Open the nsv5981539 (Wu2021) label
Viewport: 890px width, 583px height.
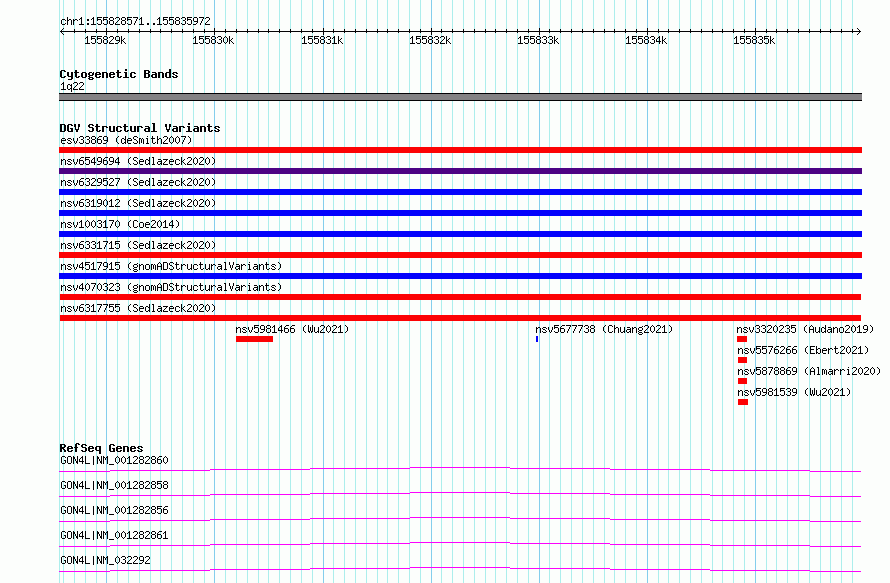(794, 392)
